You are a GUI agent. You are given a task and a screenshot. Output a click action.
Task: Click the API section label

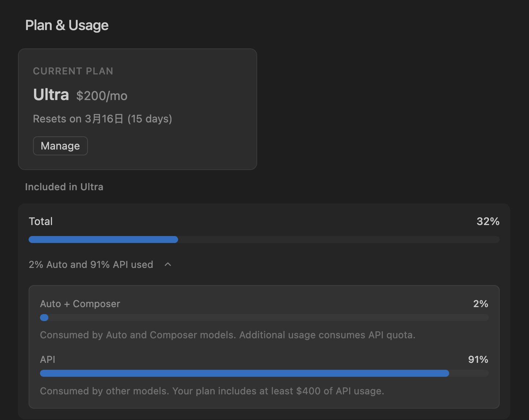48,360
